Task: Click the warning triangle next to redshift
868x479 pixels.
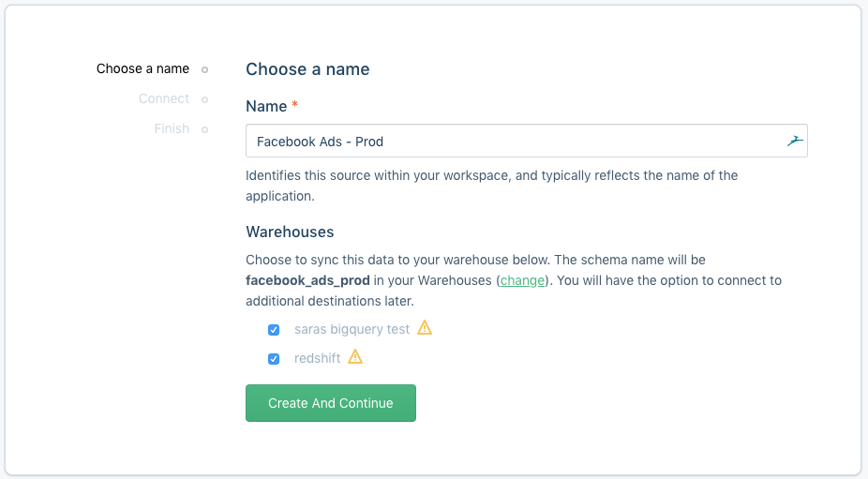Action: coord(355,357)
